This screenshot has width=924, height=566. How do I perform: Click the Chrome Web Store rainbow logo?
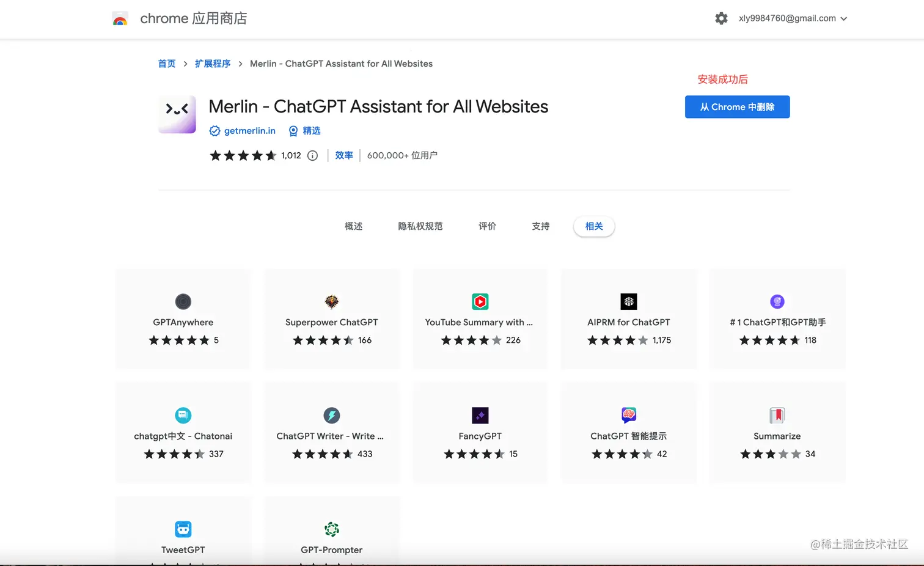pos(120,18)
